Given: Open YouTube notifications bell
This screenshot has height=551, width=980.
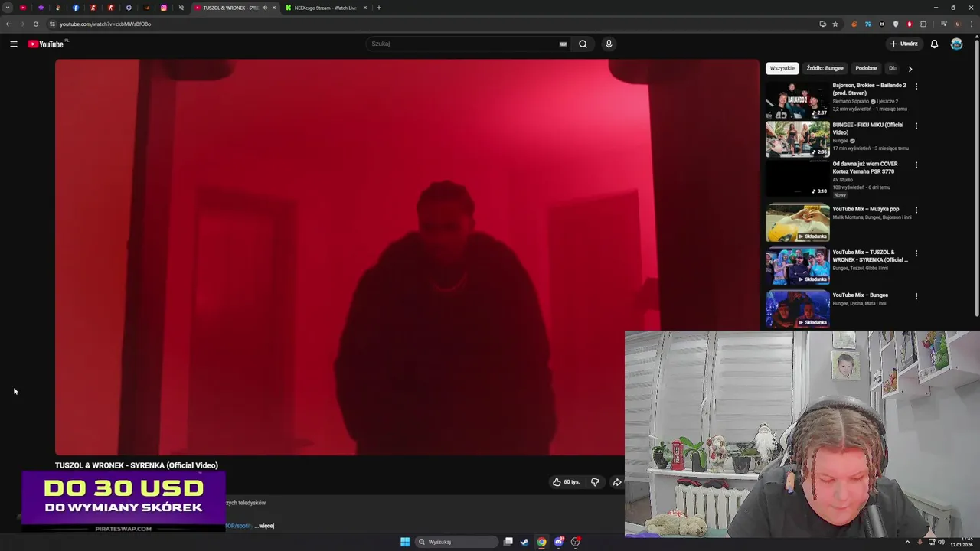Looking at the screenshot, I should (934, 44).
